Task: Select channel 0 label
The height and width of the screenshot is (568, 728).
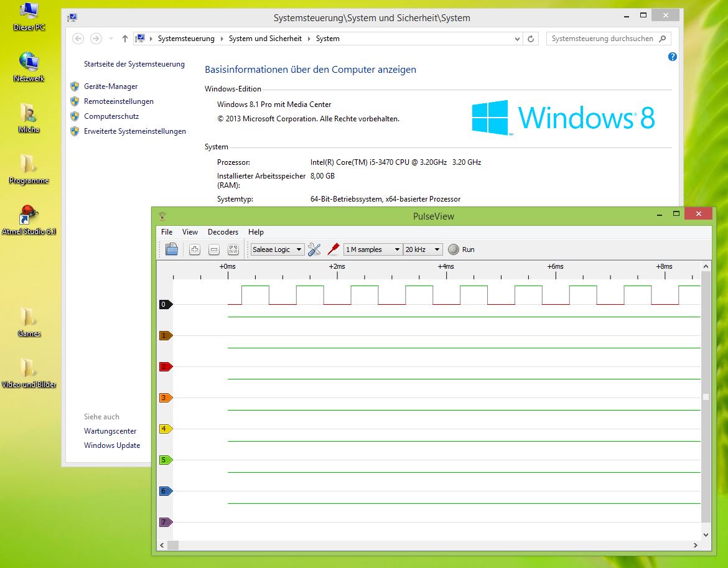Action: tap(166, 304)
